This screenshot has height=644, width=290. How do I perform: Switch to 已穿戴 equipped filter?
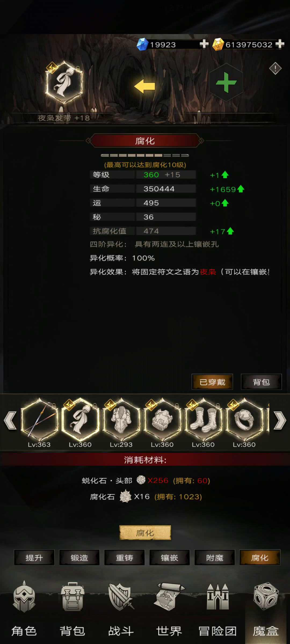(212, 382)
